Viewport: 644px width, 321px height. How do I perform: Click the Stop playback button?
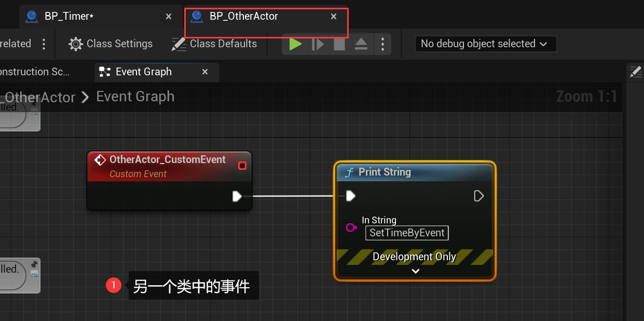[x=339, y=44]
